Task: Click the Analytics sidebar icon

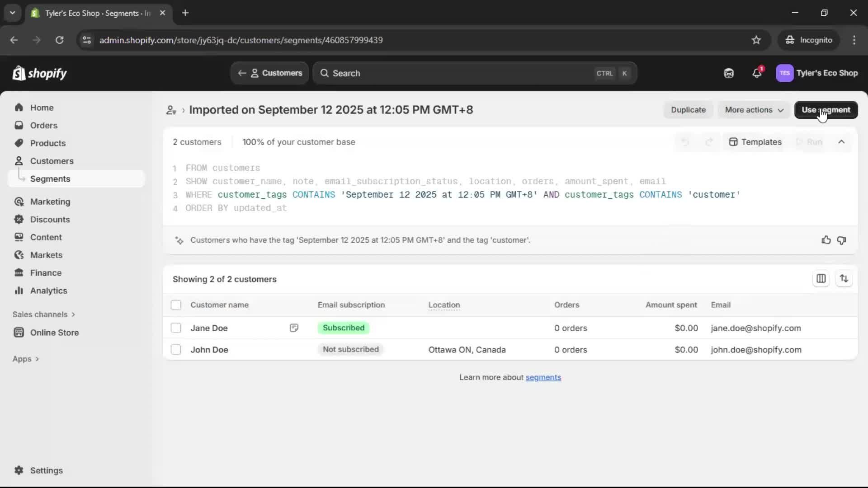Action: (x=19, y=291)
